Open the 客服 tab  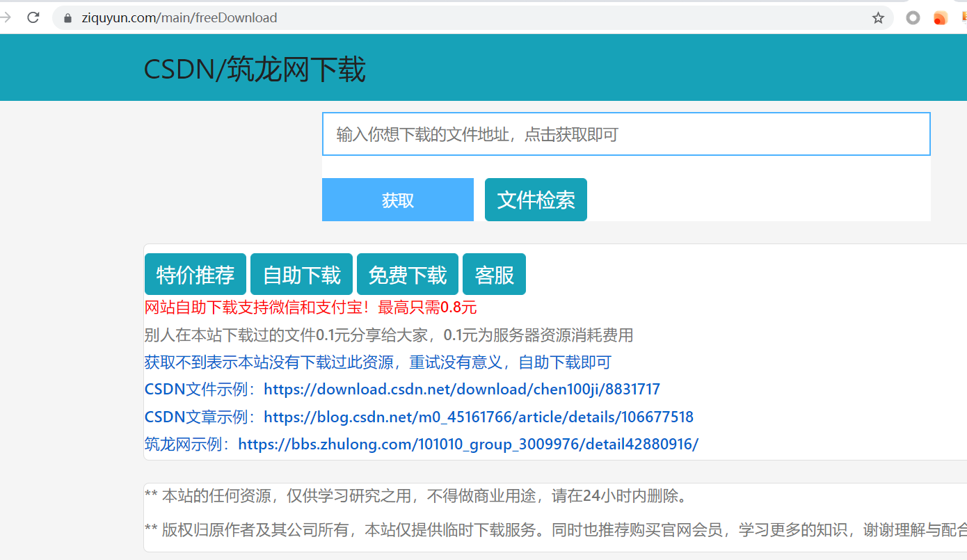pos(494,274)
